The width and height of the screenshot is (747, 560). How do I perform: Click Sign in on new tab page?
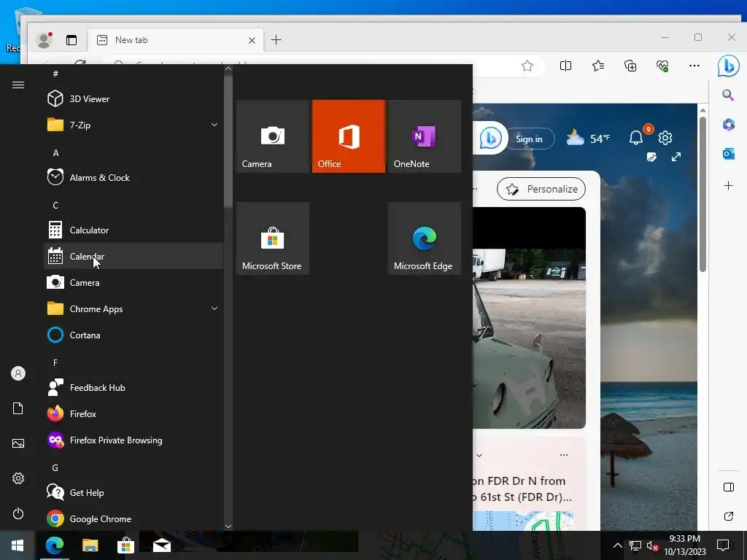click(x=529, y=139)
